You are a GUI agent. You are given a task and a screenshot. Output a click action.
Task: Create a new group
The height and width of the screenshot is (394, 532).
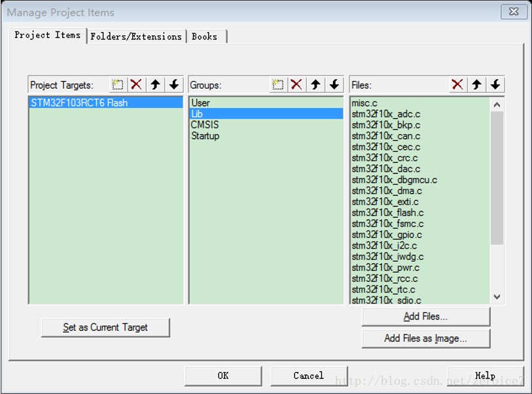278,84
